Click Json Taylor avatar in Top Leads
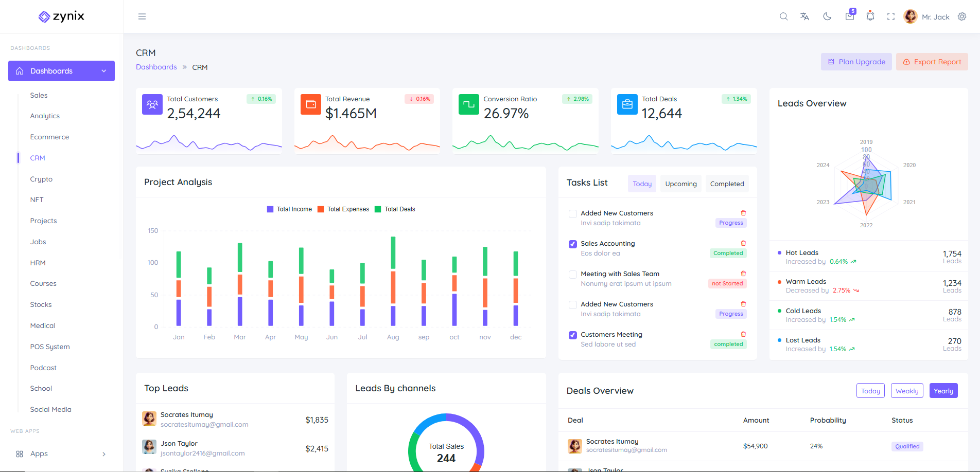980x472 pixels. point(149,447)
